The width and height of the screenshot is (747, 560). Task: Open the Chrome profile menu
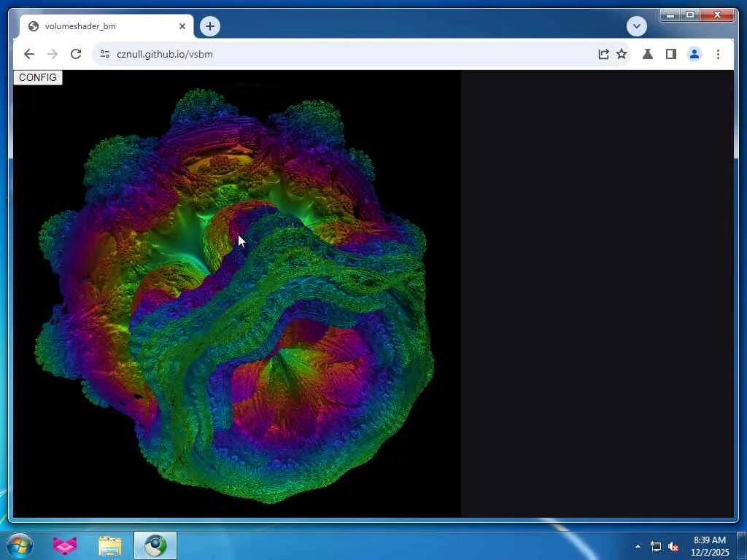pyautogui.click(x=694, y=54)
